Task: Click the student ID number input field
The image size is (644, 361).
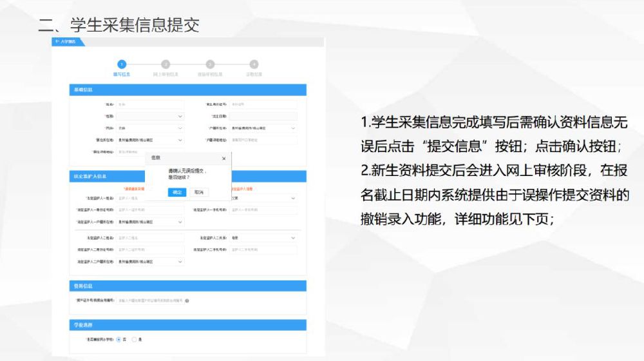Action: click(x=263, y=104)
